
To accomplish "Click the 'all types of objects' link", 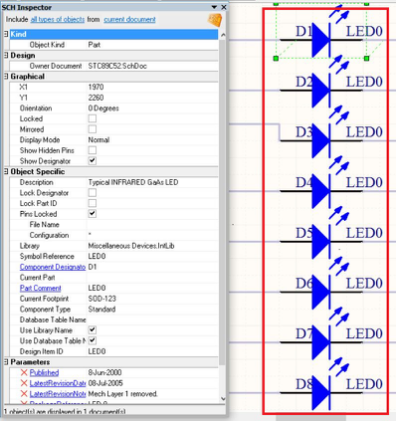I will [x=58, y=20].
